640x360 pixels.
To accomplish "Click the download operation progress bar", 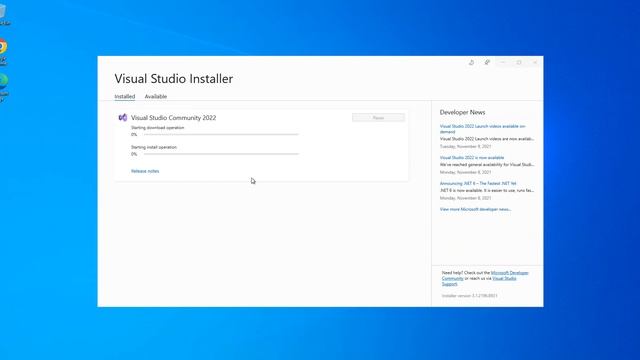I will tap(221, 134).
